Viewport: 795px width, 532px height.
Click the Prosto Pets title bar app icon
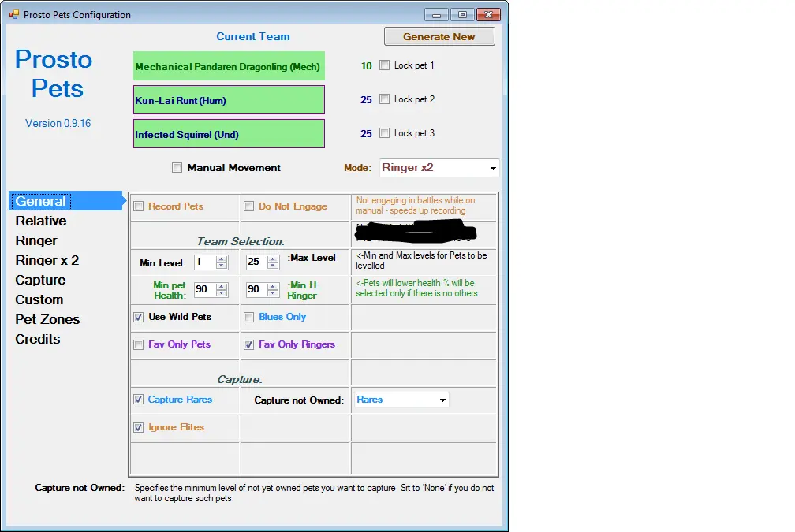point(13,14)
